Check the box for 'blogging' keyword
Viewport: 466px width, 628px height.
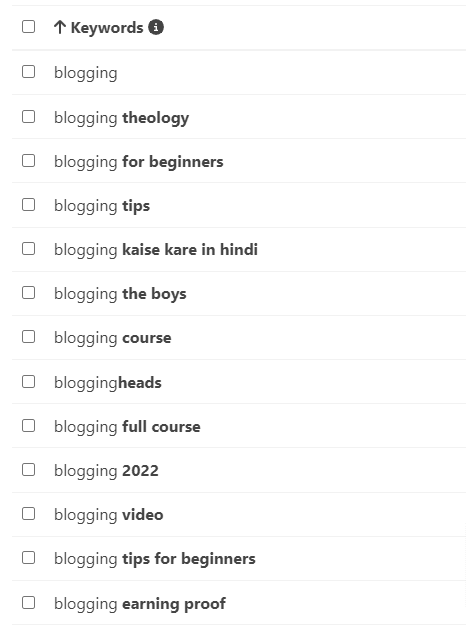tap(28, 72)
